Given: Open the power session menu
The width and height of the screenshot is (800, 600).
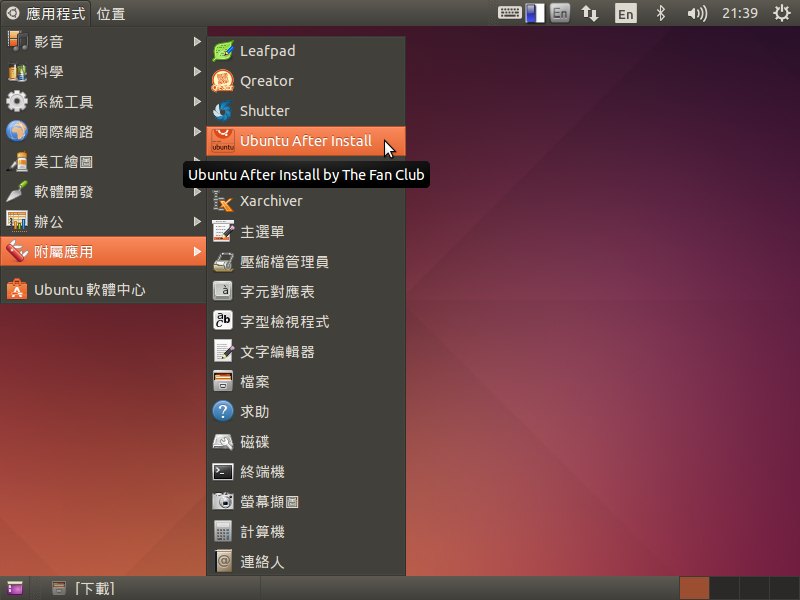Looking at the screenshot, I should pos(782,13).
